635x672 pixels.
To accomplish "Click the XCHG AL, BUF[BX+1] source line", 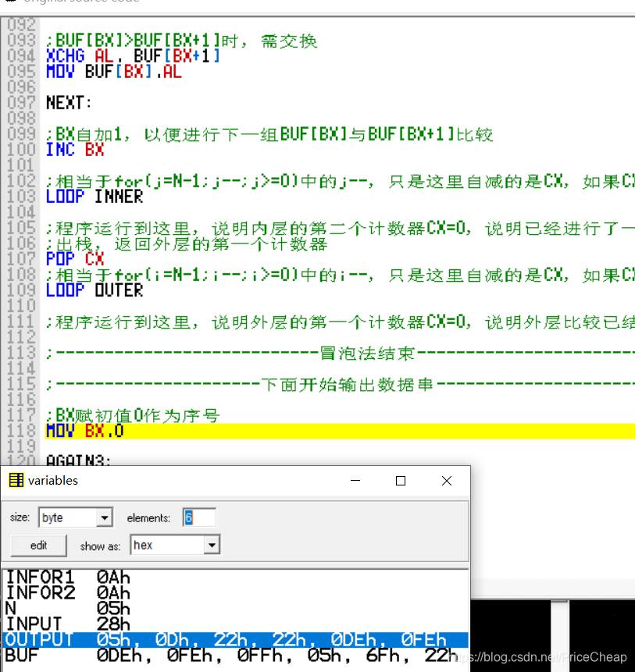I will coord(134,56).
